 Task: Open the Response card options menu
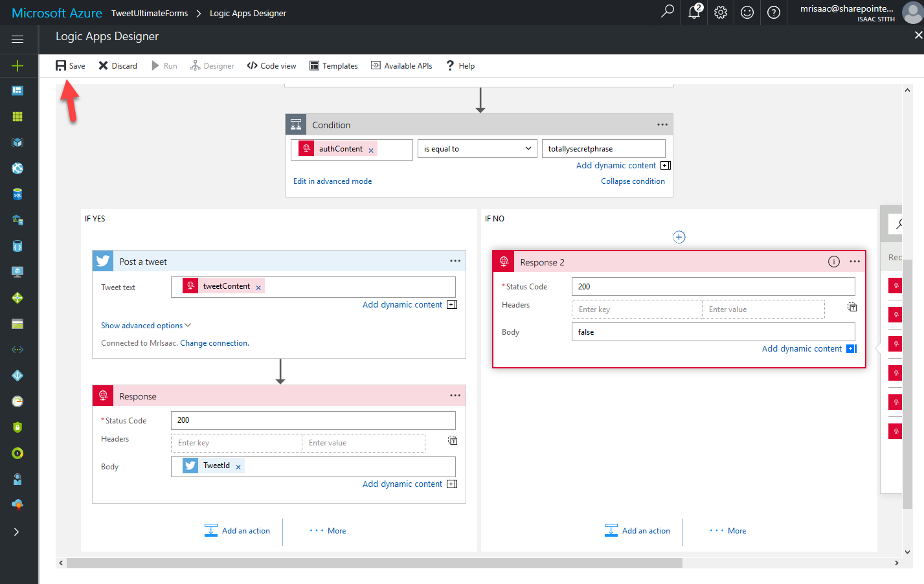pyautogui.click(x=455, y=396)
